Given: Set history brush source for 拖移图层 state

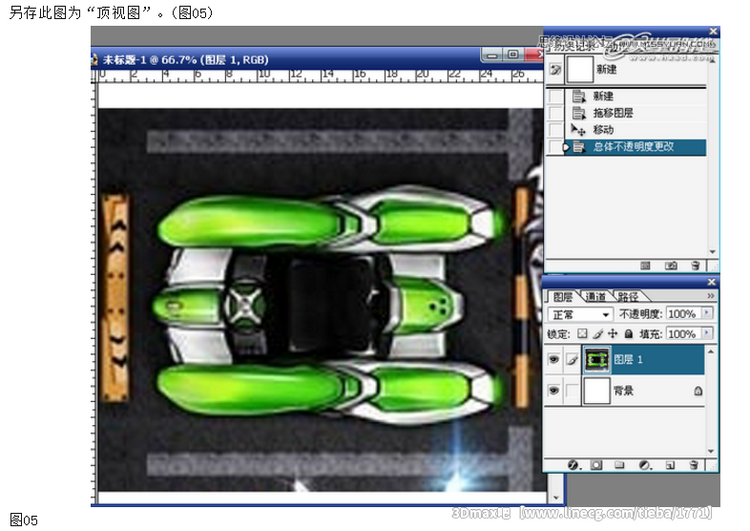Looking at the screenshot, I should [x=555, y=113].
